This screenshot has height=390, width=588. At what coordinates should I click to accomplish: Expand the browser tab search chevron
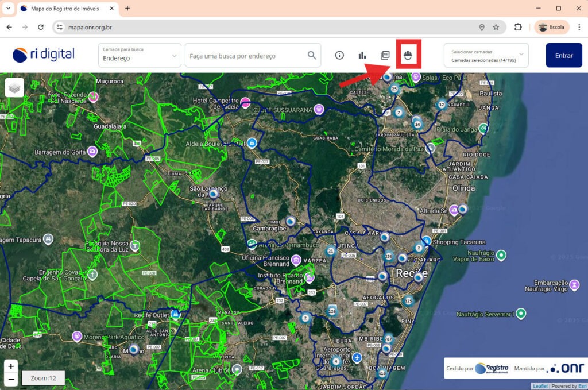click(7, 9)
